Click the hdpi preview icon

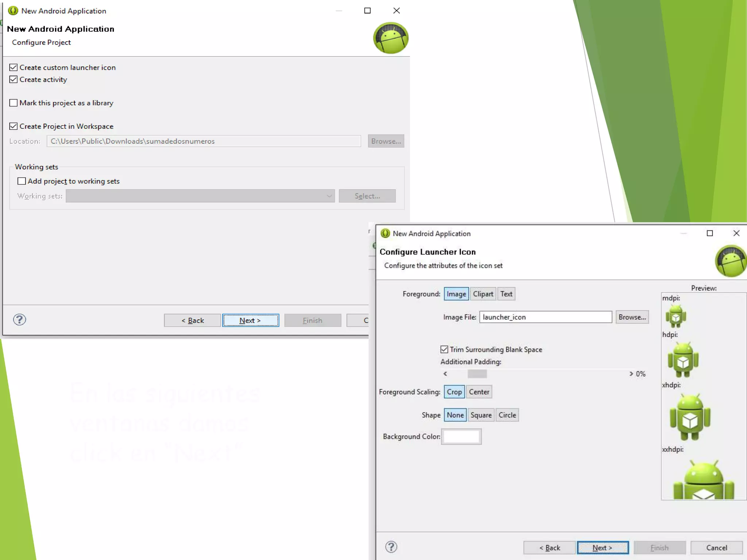(683, 360)
